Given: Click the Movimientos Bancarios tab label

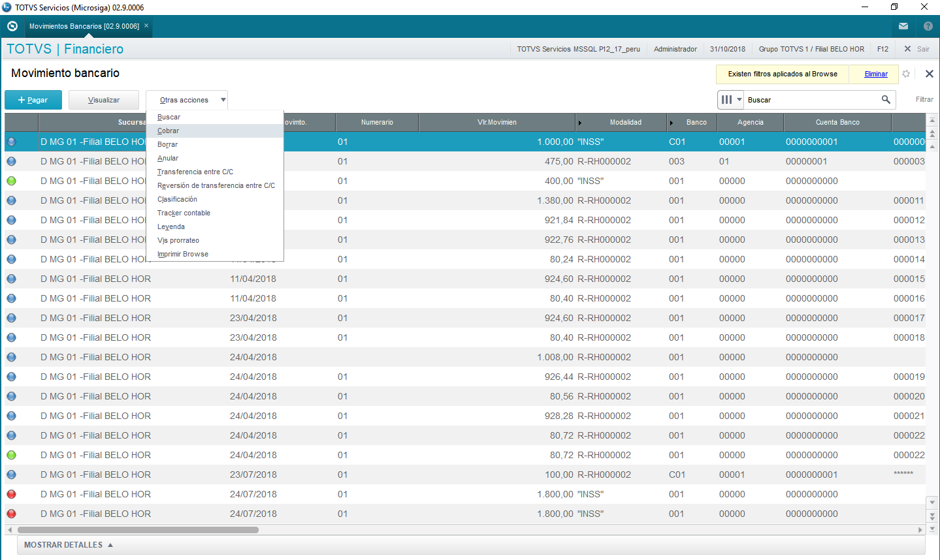Looking at the screenshot, I should 84,26.
